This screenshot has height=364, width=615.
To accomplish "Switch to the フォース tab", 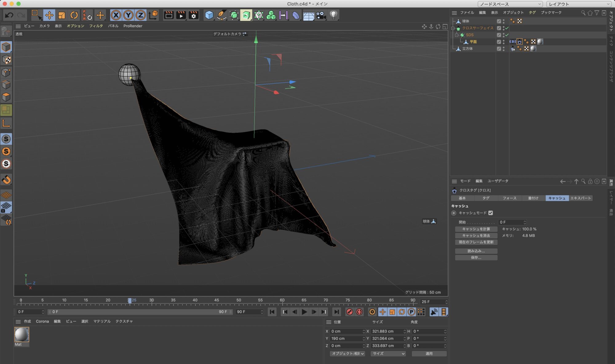I will pyautogui.click(x=509, y=198).
